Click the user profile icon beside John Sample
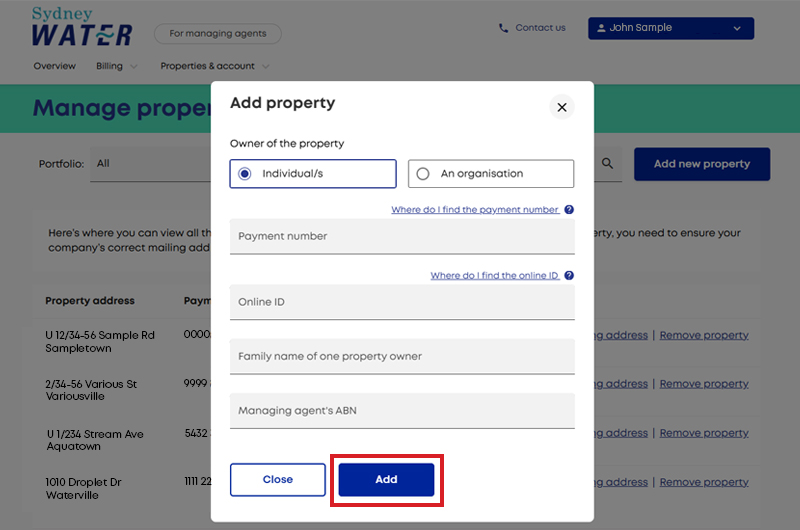800x530 pixels. coord(602,28)
